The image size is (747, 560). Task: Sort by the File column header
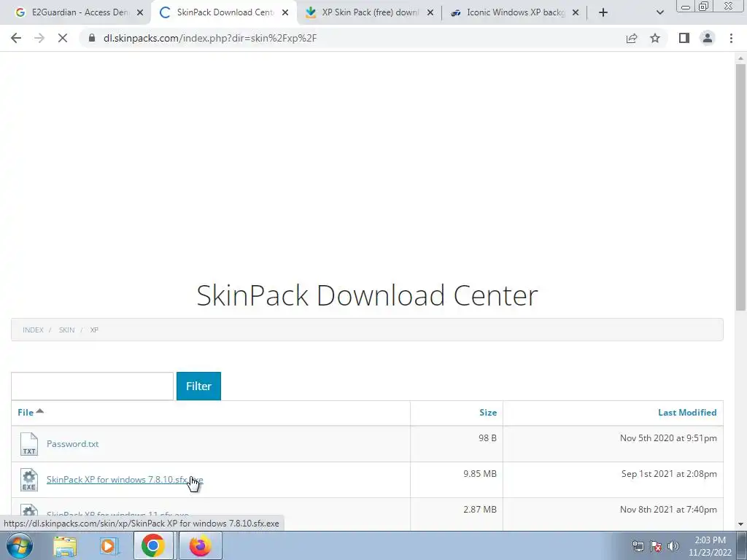(26, 413)
